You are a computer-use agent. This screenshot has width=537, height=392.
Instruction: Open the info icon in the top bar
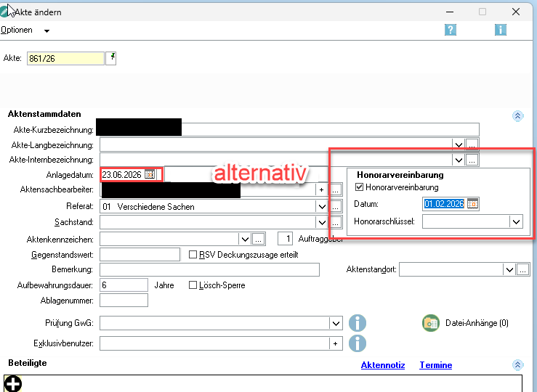click(501, 30)
